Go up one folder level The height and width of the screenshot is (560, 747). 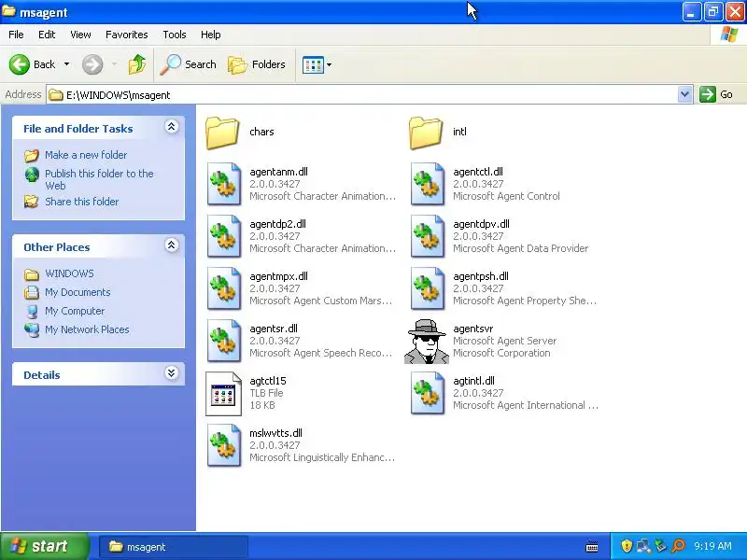(137, 64)
